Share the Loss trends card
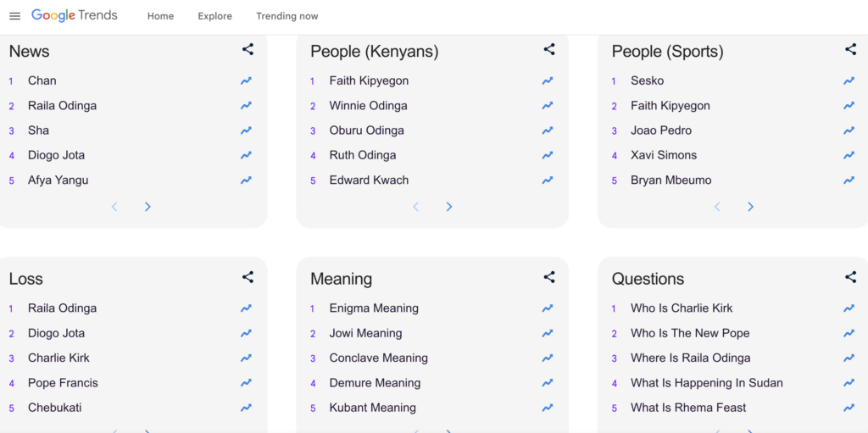 coord(248,277)
